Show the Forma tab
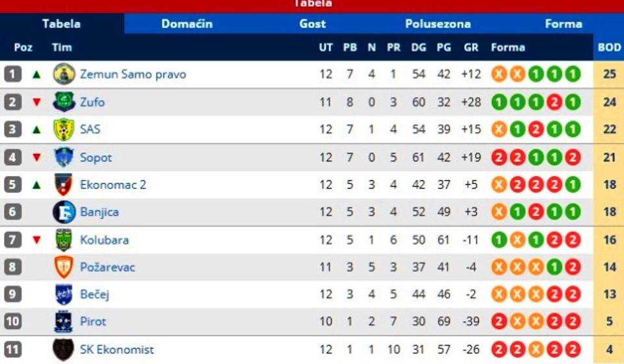Viewport: 624px width, 364px height. pyautogui.click(x=563, y=24)
